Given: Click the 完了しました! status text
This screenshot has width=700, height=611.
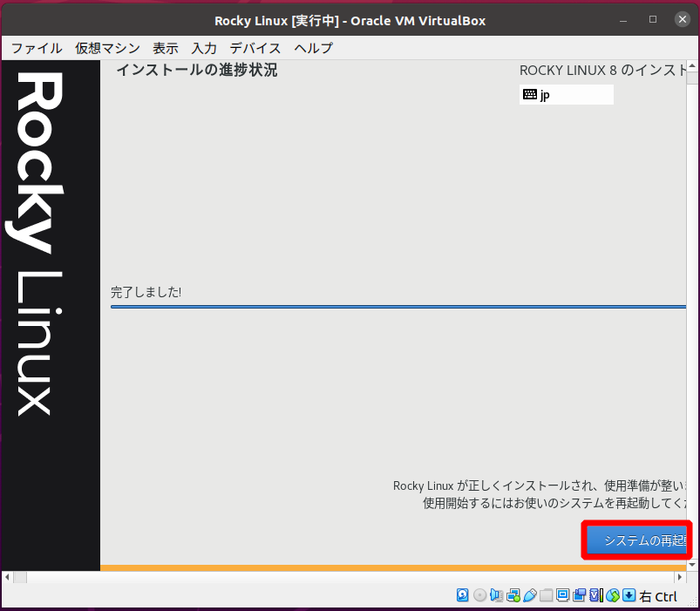Looking at the screenshot, I should [x=146, y=292].
